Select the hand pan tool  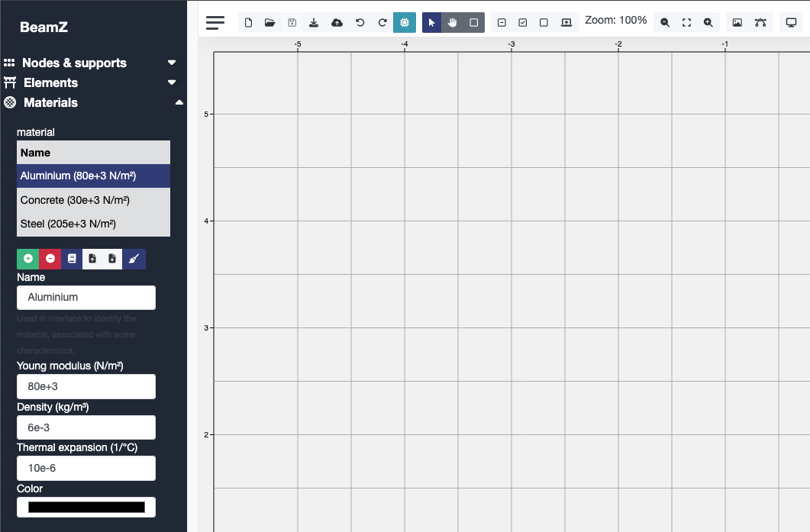coord(453,23)
